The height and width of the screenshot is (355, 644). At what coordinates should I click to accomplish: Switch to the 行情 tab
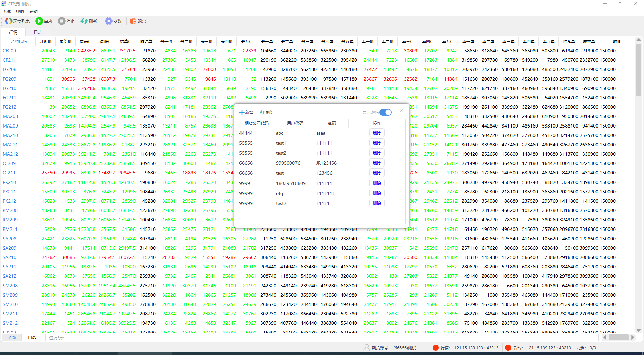coord(13,32)
